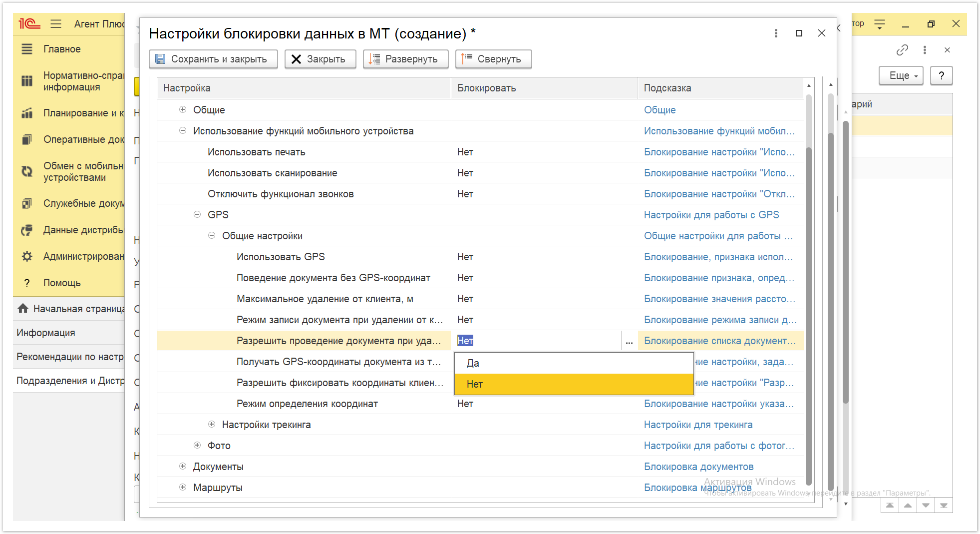Viewport: 980px width, 534px height.
Task: Expand the Настройки трекинга node
Action: pyautogui.click(x=212, y=424)
